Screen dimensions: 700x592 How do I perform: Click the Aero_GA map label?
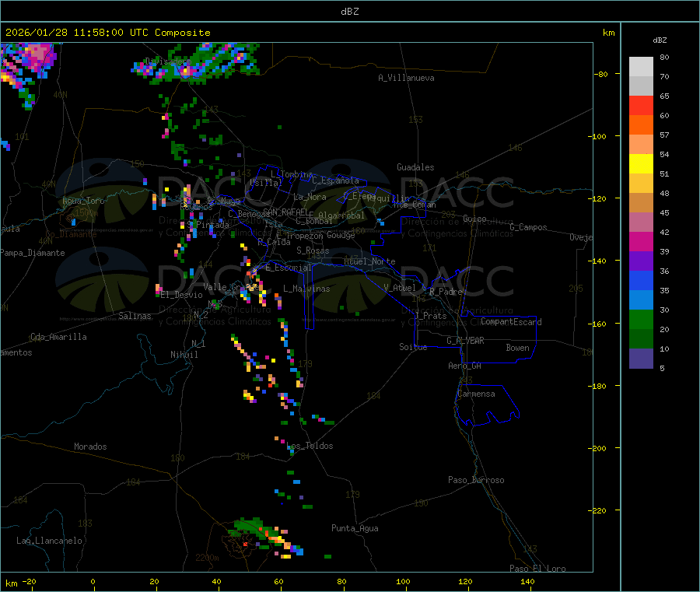(464, 366)
